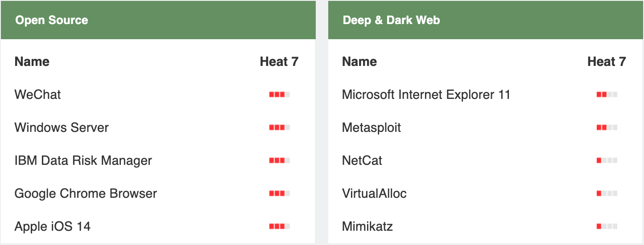Viewport: 644px width, 245px height.
Task: Click the Apple iOS 14 heat indicator
Action: click(x=280, y=226)
